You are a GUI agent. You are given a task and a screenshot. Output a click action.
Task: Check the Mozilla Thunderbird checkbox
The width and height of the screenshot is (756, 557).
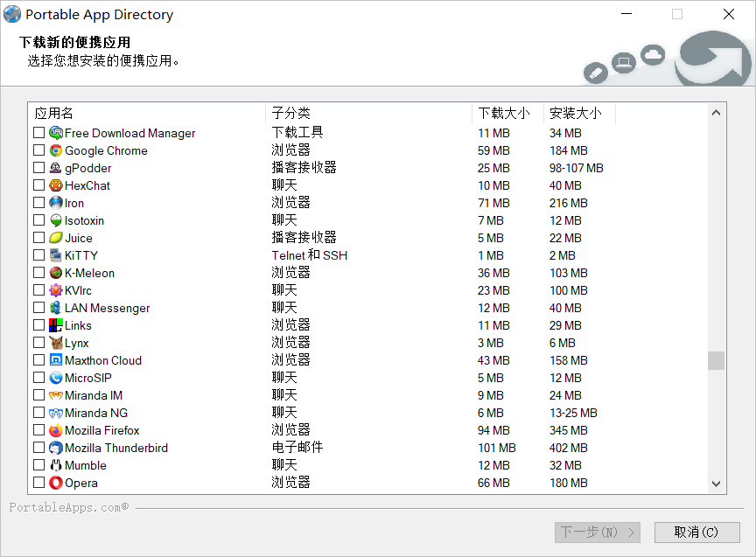click(39, 447)
